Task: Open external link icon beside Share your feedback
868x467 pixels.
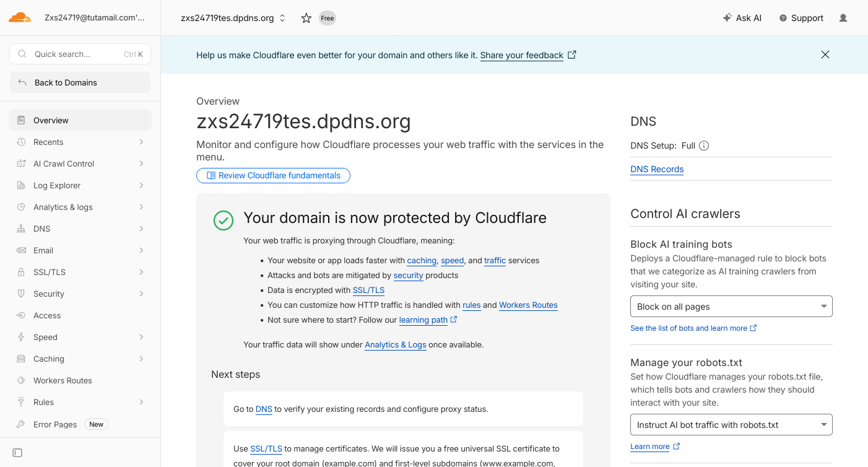Action: [x=572, y=55]
